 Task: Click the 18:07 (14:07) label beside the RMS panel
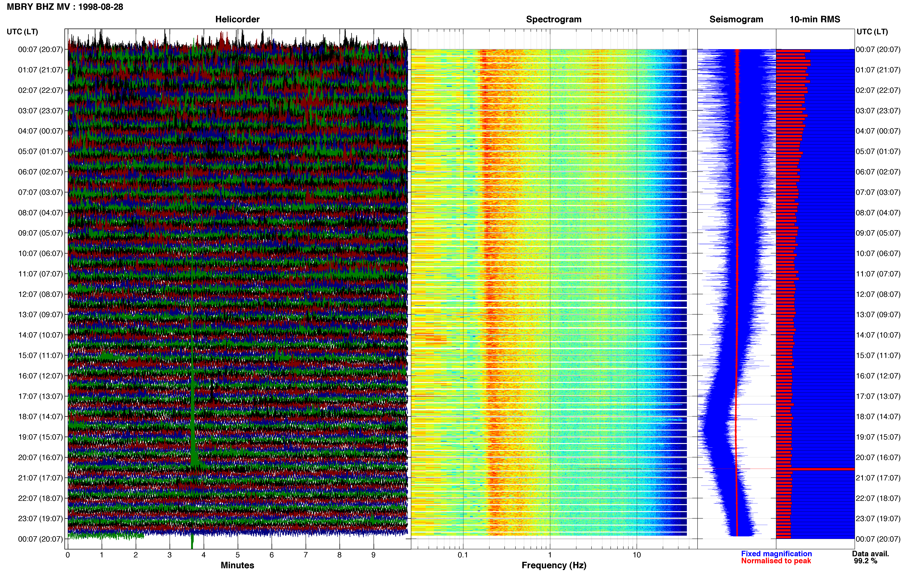tap(878, 417)
